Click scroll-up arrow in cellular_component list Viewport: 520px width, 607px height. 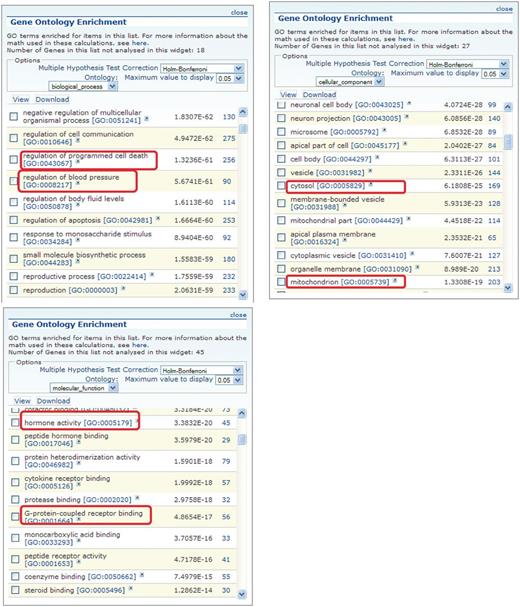point(508,107)
